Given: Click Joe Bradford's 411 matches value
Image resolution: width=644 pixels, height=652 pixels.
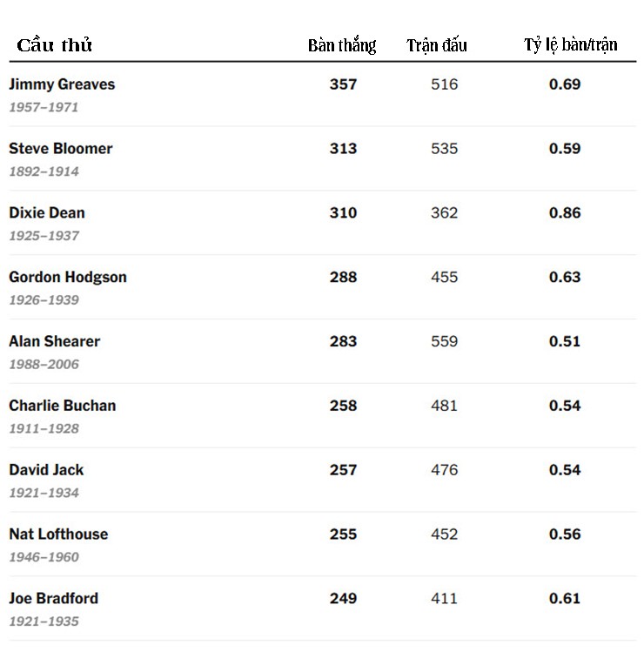Looking at the screenshot, I should tap(445, 599).
